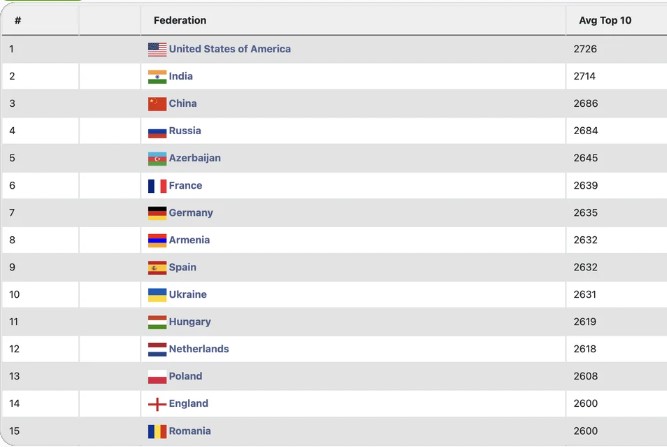The image size is (667, 447).
Task: Click the Ukraine flag icon
Action: 157,295
